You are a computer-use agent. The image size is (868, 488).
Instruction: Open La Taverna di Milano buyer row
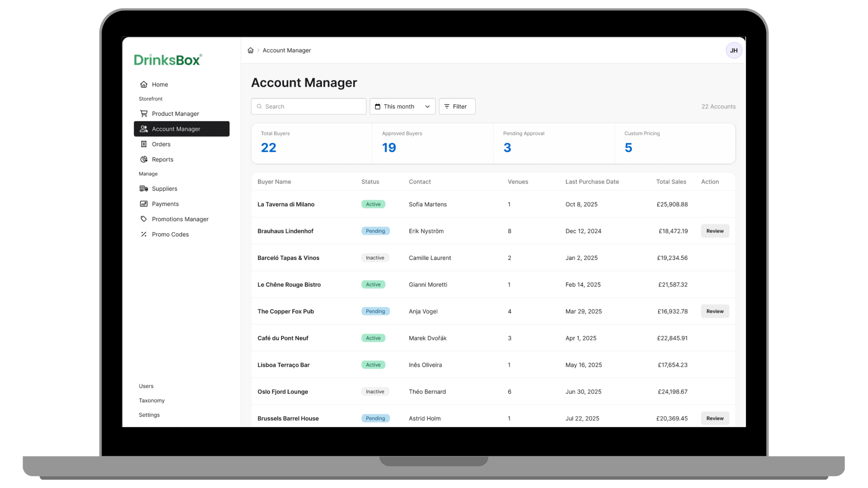pyautogui.click(x=286, y=204)
